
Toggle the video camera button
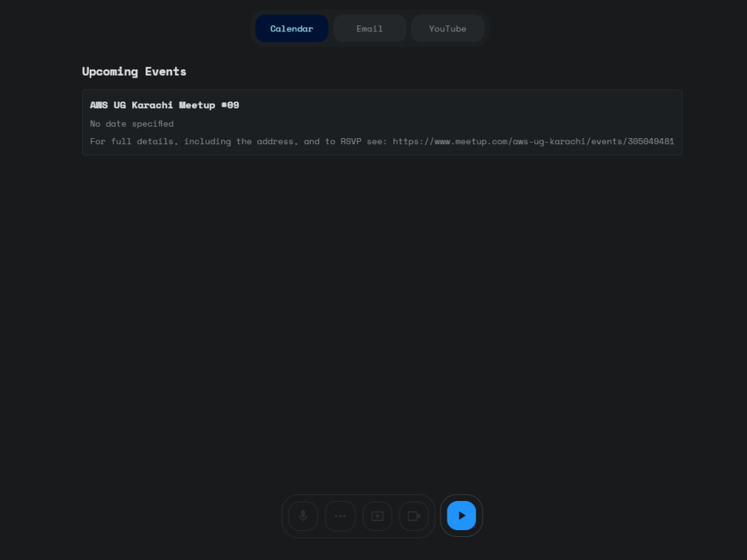pos(414,516)
